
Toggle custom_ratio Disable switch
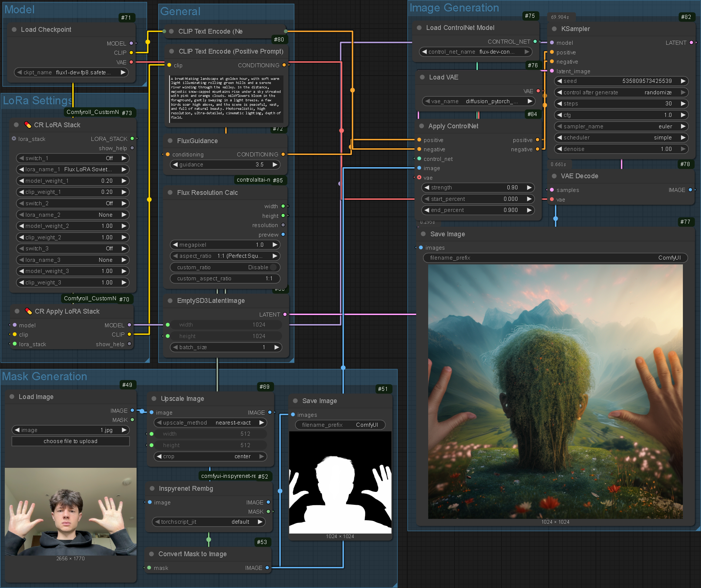pyautogui.click(x=225, y=267)
